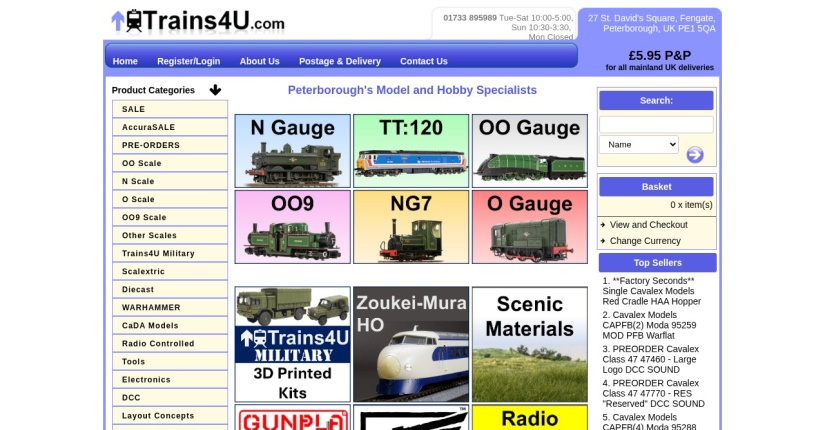Click the Basket header

pyautogui.click(x=656, y=186)
